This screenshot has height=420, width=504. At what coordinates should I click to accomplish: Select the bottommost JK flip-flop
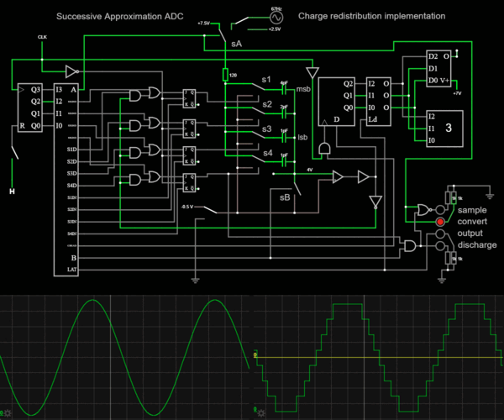pyautogui.click(x=189, y=182)
